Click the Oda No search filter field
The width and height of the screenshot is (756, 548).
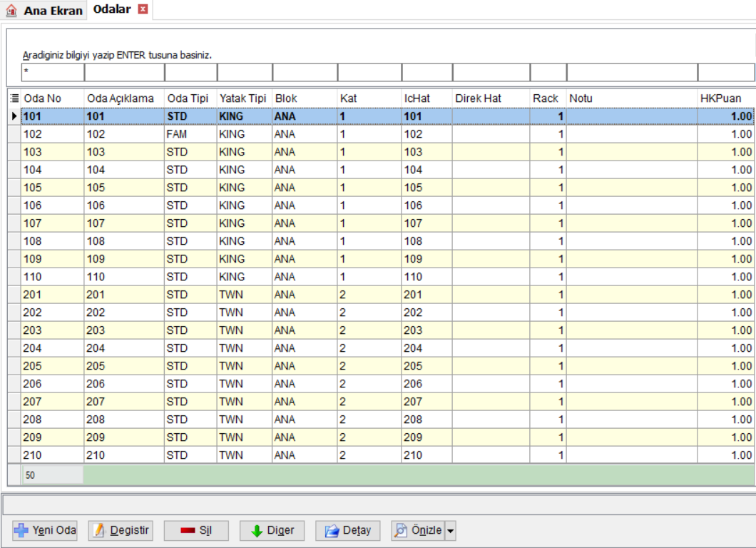[53, 72]
